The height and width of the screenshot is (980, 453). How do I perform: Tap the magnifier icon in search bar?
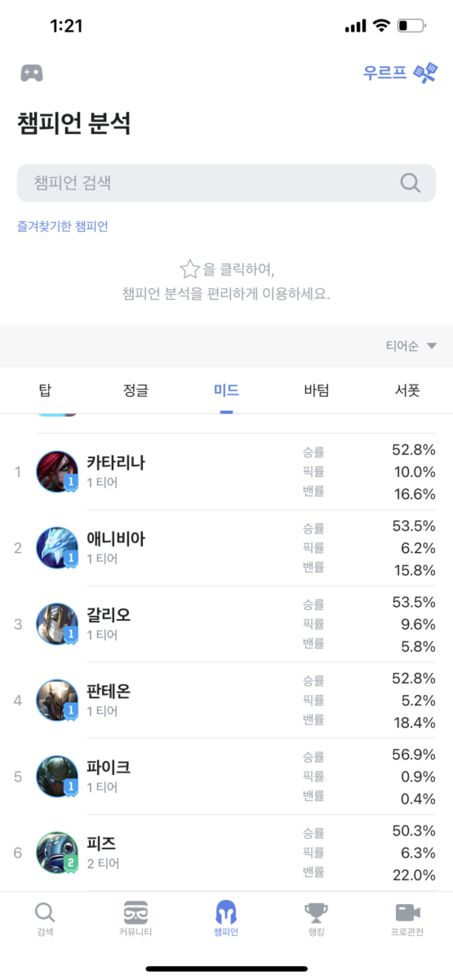(410, 184)
